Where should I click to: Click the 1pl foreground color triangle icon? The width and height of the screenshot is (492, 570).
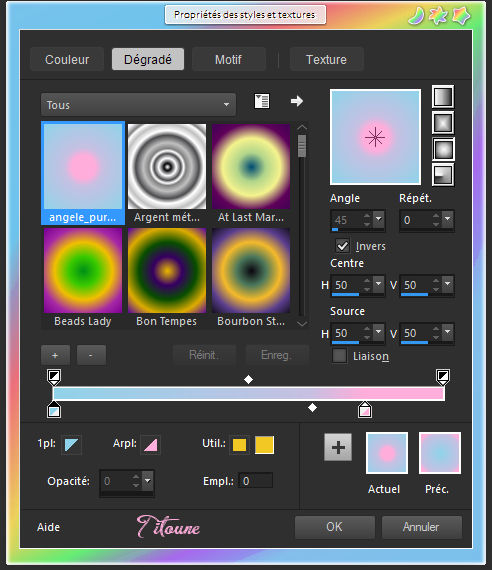[x=71, y=445]
